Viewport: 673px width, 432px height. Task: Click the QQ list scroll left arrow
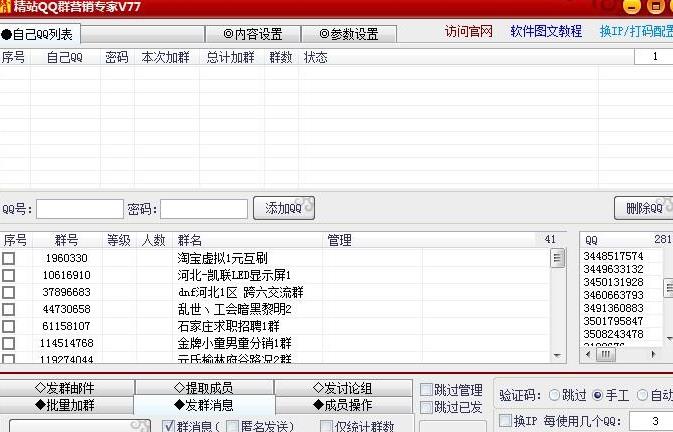click(x=588, y=354)
